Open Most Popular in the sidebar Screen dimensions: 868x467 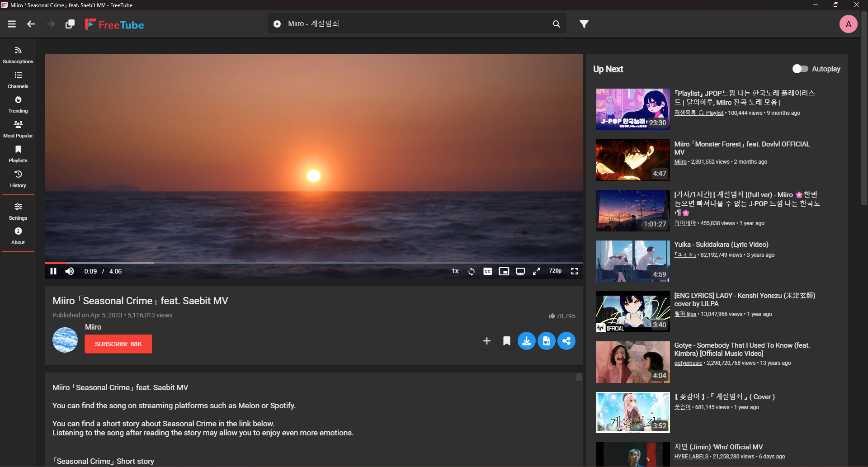pyautogui.click(x=18, y=129)
